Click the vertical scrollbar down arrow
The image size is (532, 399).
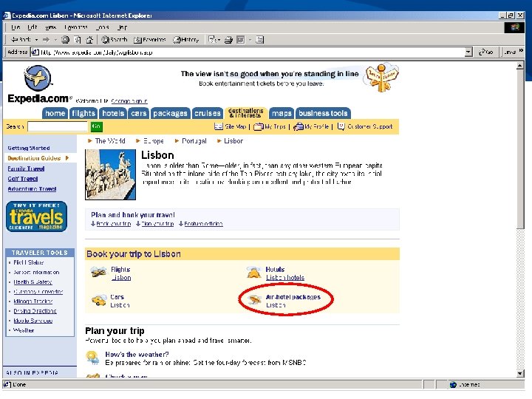pos(520,374)
